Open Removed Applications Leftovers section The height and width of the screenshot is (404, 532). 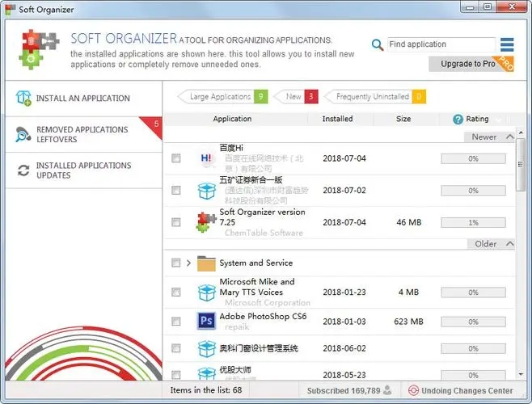tap(83, 135)
